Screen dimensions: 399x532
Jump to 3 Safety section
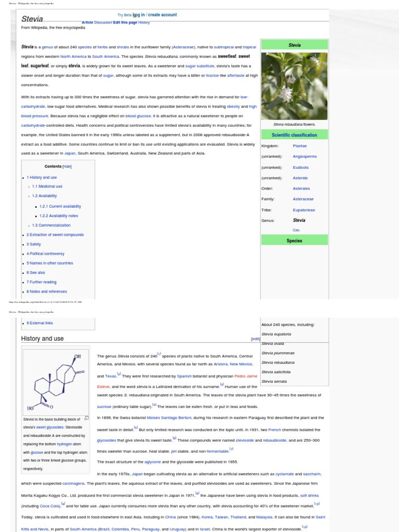pyautogui.click(x=34, y=244)
